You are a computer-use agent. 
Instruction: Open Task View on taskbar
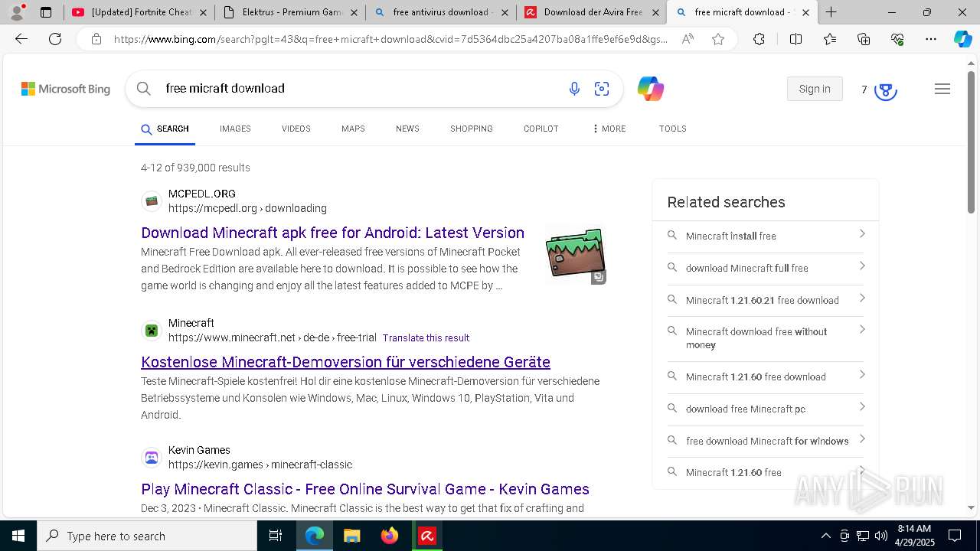coord(276,536)
